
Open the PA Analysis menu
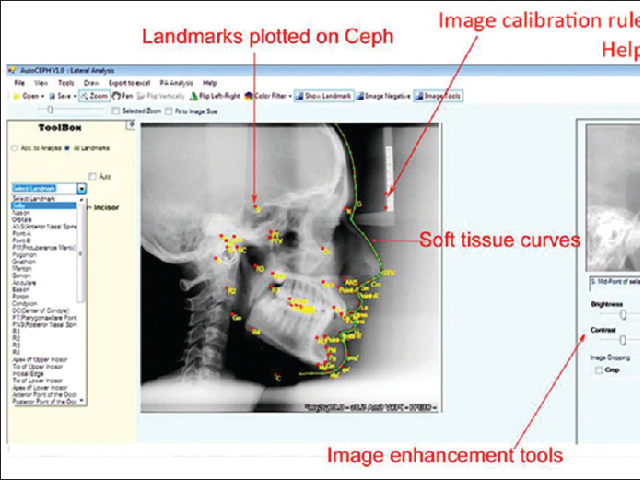(x=172, y=83)
